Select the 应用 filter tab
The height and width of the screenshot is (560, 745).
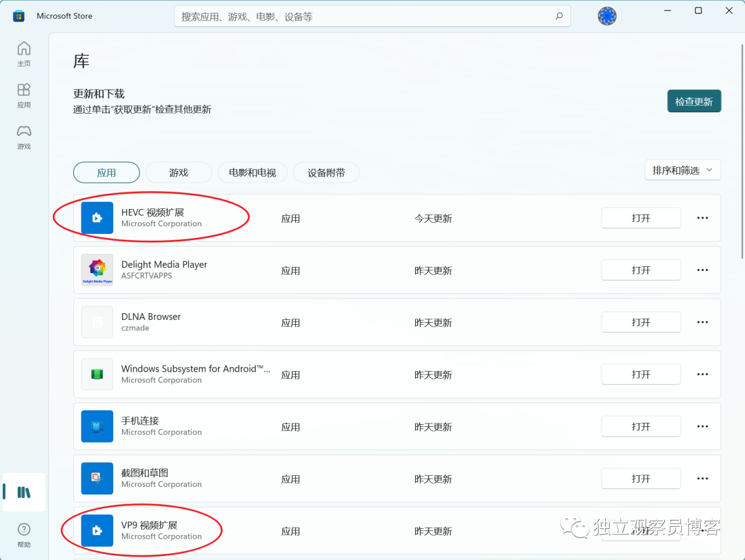pos(106,172)
